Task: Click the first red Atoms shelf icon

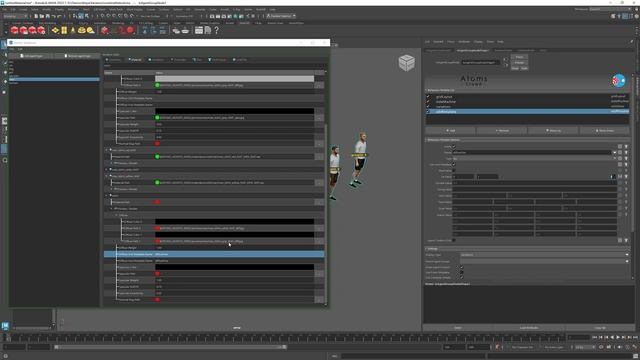Action: tap(15, 30)
